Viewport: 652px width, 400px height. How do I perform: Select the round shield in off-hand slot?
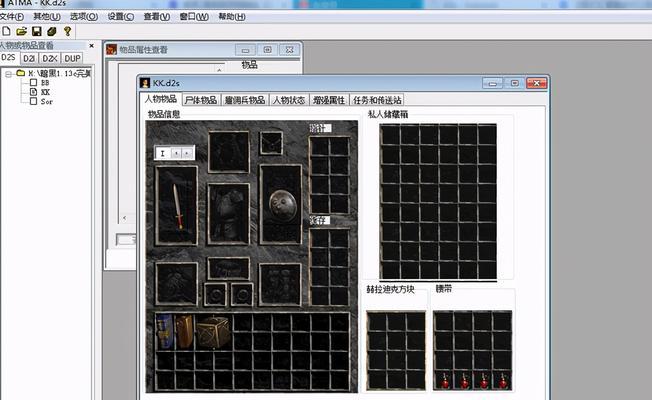tap(282, 205)
